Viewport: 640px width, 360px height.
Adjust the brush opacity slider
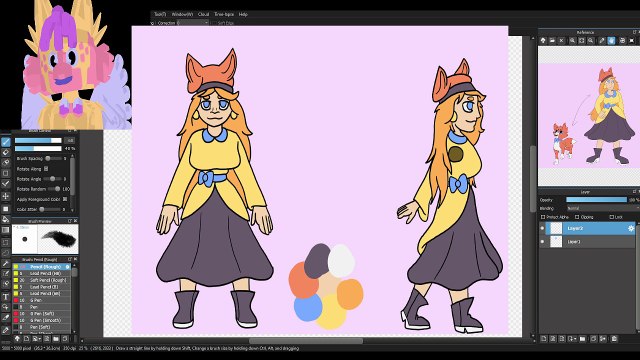click(x=38, y=148)
